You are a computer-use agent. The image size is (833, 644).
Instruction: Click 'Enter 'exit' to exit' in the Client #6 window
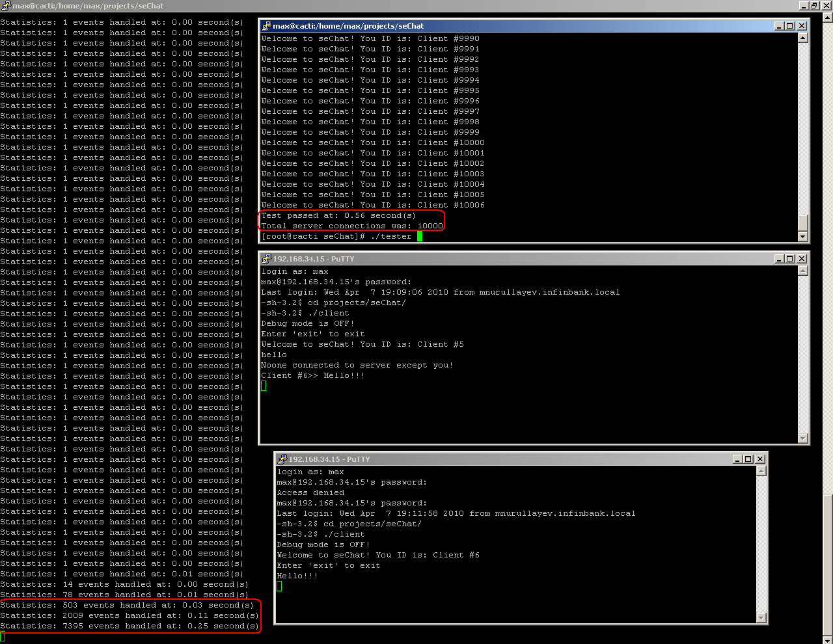click(x=329, y=565)
